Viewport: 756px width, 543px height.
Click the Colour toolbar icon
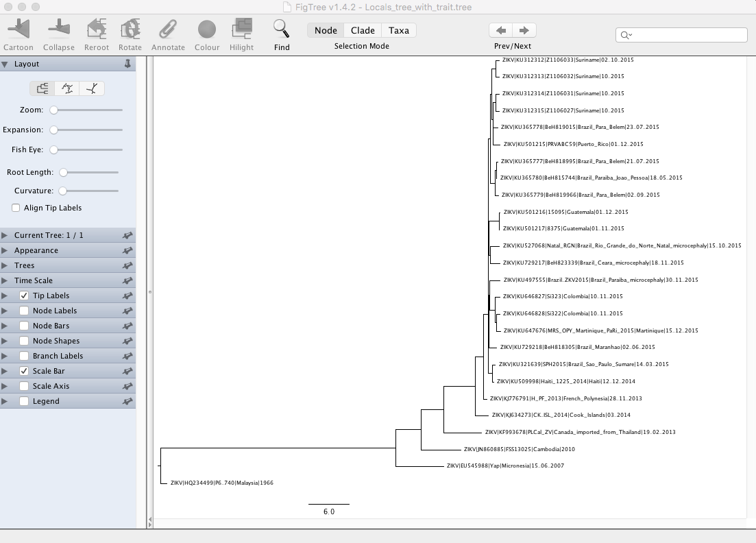[206, 31]
